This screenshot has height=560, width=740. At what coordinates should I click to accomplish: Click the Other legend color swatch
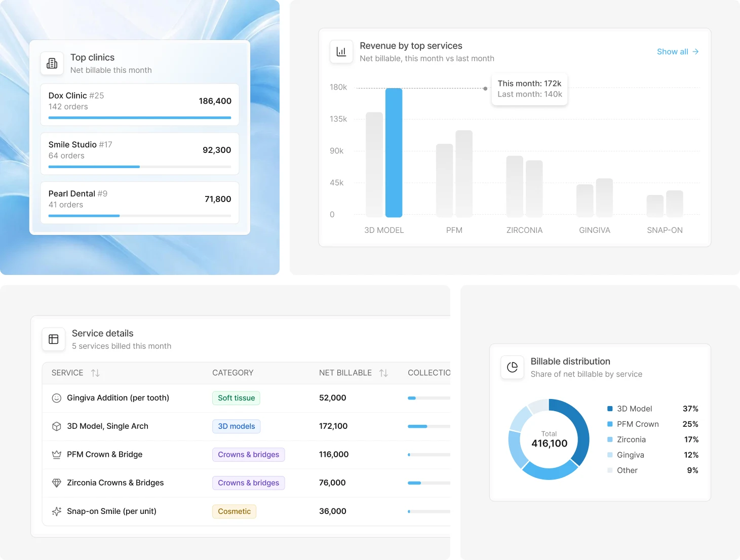tap(610, 470)
